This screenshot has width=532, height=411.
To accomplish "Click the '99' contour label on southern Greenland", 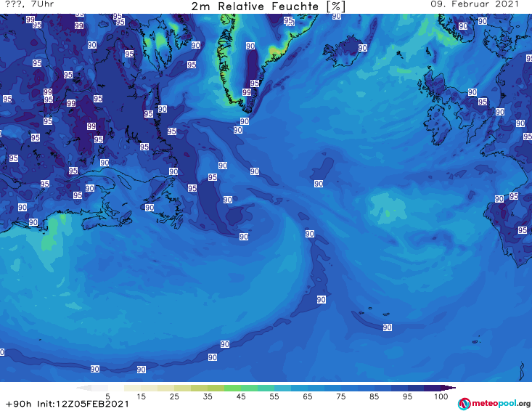I will point(247,92).
